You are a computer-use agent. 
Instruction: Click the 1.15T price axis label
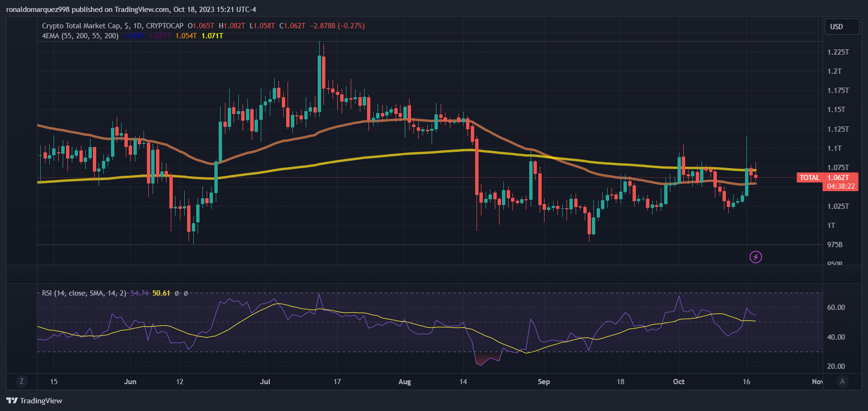pyautogui.click(x=836, y=109)
